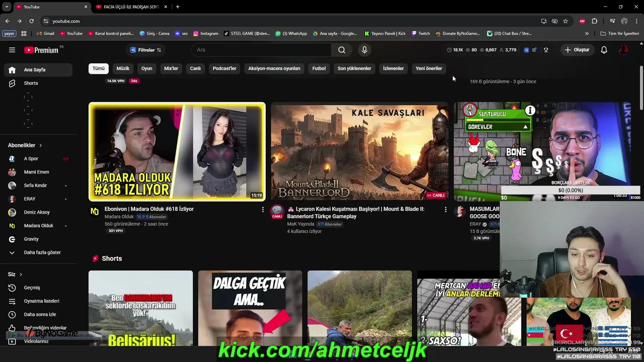
Task: Open Madara Olduk in the sidebar
Action: click(x=38, y=226)
